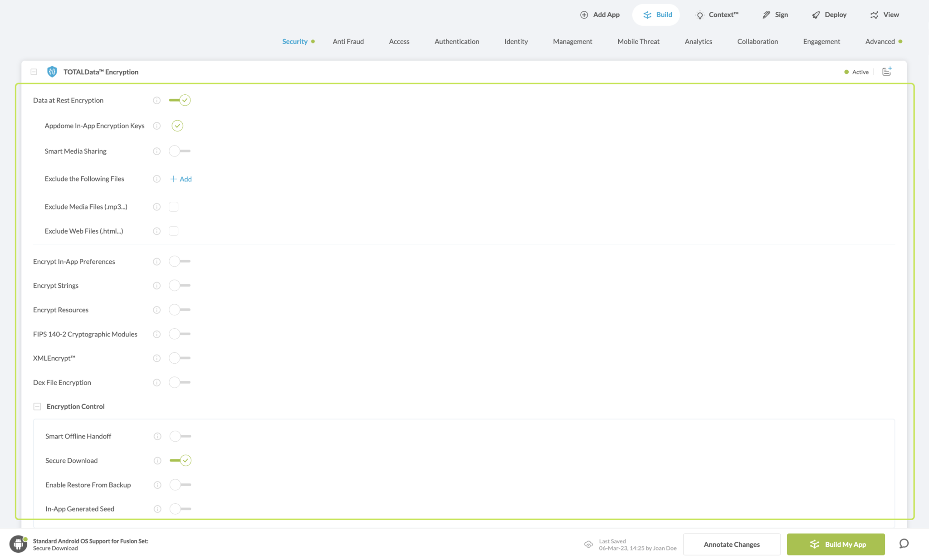The image size is (929, 560).
Task: Collapse the TOTALData Encryption section
Action: coord(34,72)
